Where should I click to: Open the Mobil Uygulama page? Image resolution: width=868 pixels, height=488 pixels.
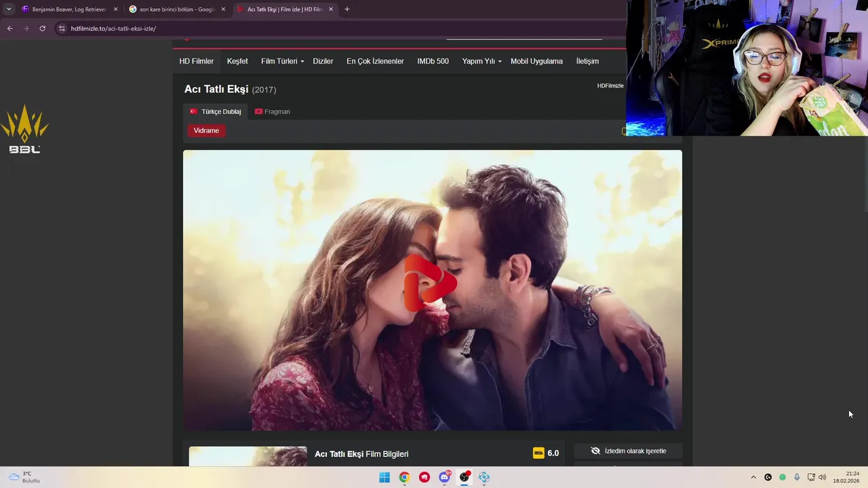[x=536, y=61]
